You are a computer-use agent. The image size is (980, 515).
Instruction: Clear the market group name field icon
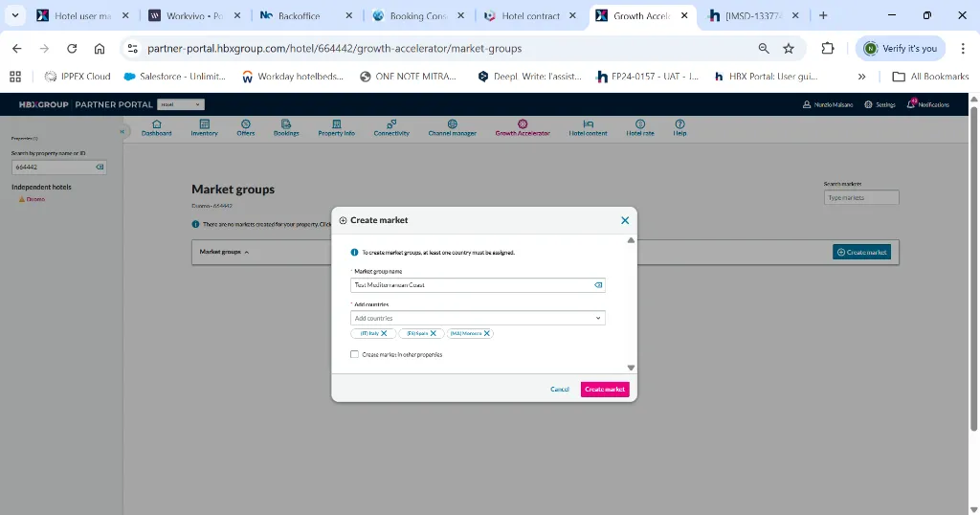(598, 285)
